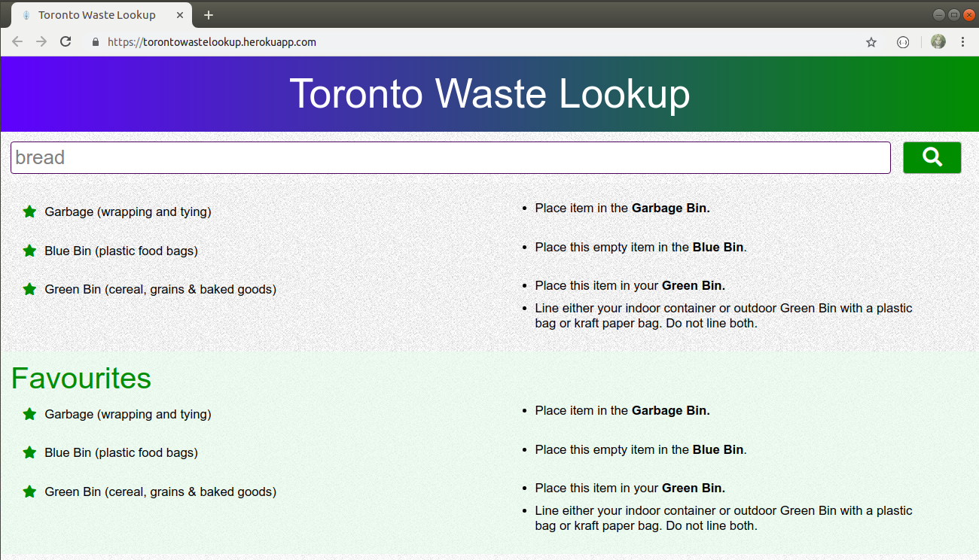
Task: Open the Chrome three-dot menu
Action: (962, 41)
